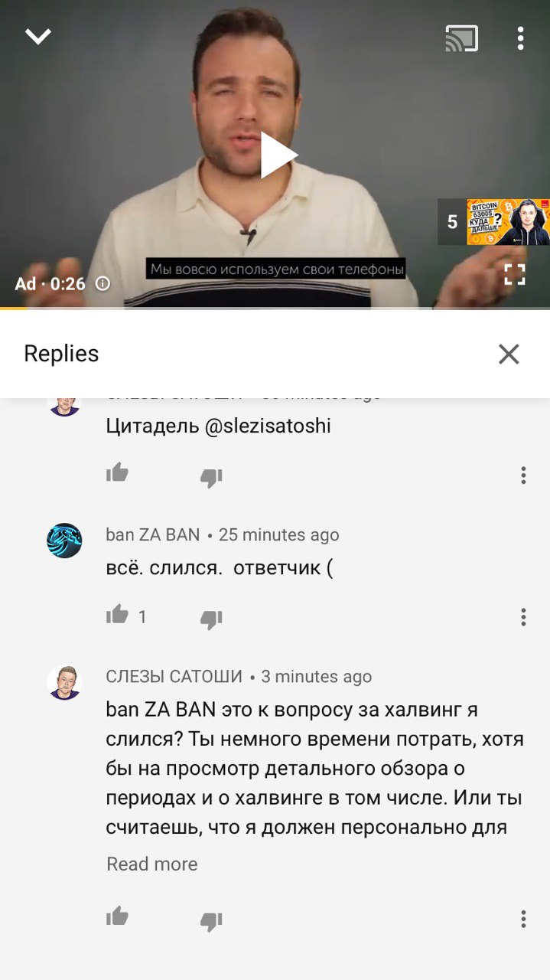Tap the Cast to device icon
This screenshot has height=980, width=550.
[462, 38]
